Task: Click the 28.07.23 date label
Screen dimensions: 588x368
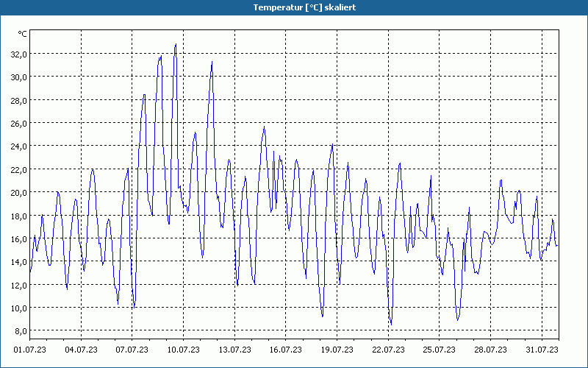Action: 491,350
